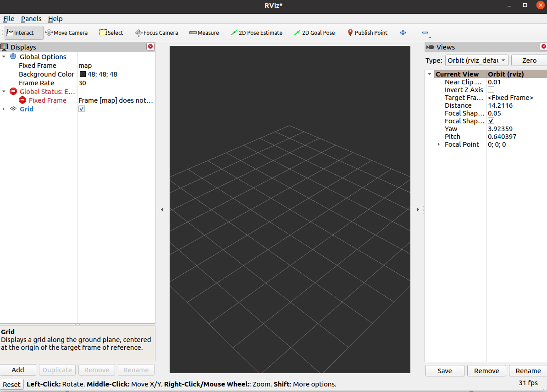The height and width of the screenshot is (392, 547).
Task: Choose the Select tool
Action: coord(111,33)
